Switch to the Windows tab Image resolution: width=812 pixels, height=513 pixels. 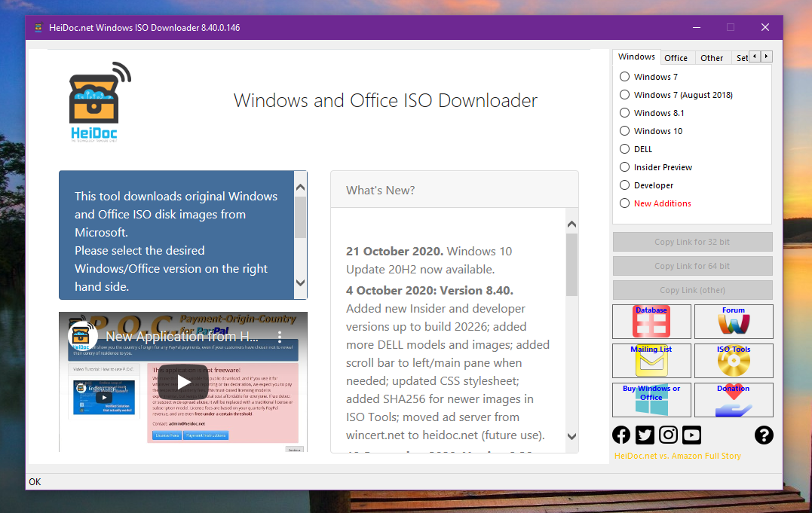(x=636, y=57)
